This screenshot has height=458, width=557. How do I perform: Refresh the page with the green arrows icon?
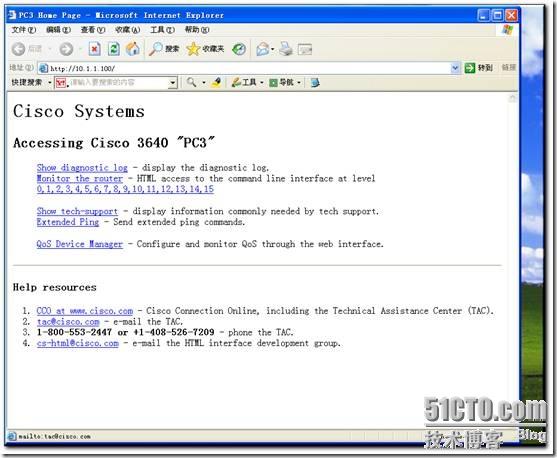pyautogui.click(x=114, y=49)
